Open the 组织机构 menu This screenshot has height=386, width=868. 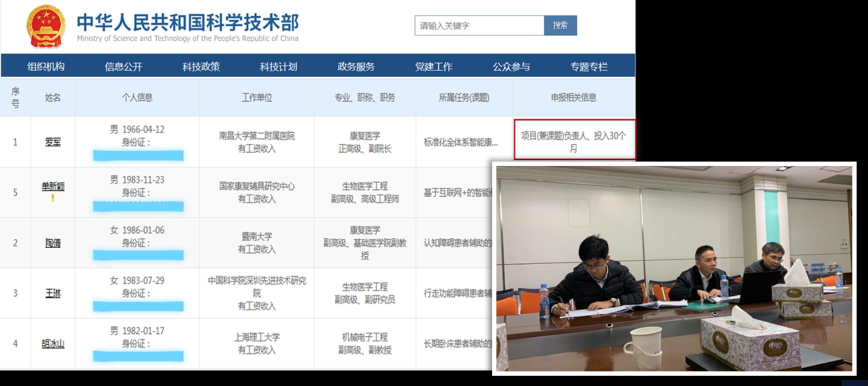(x=46, y=66)
